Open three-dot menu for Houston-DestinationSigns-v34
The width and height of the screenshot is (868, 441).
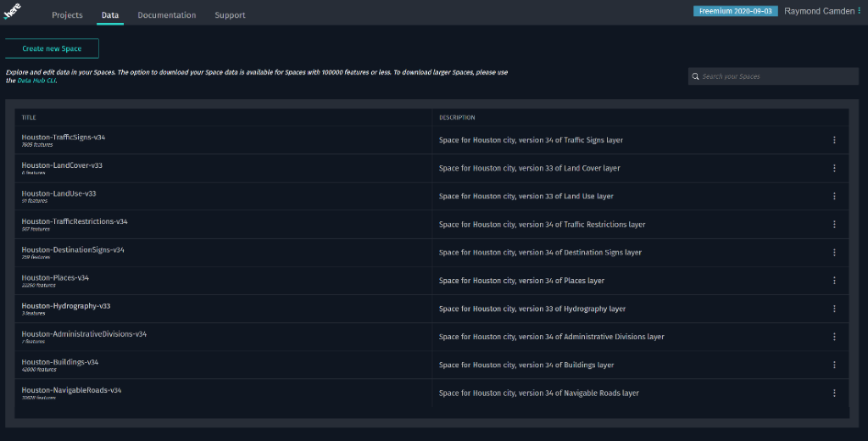coord(834,252)
